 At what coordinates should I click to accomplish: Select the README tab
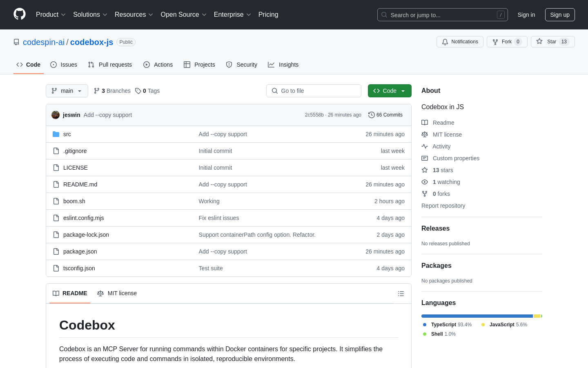pyautogui.click(x=70, y=293)
